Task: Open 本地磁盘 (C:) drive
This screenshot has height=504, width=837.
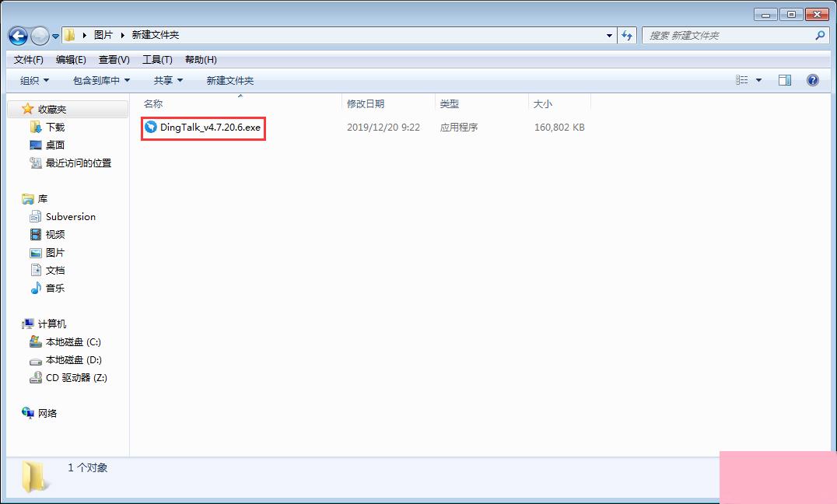Action: tap(73, 341)
